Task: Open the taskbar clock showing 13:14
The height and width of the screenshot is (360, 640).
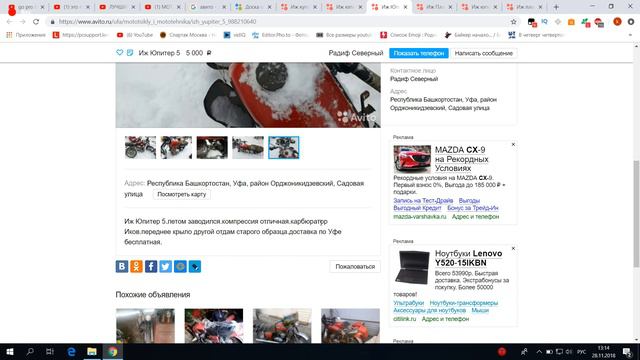Action: pos(603,351)
